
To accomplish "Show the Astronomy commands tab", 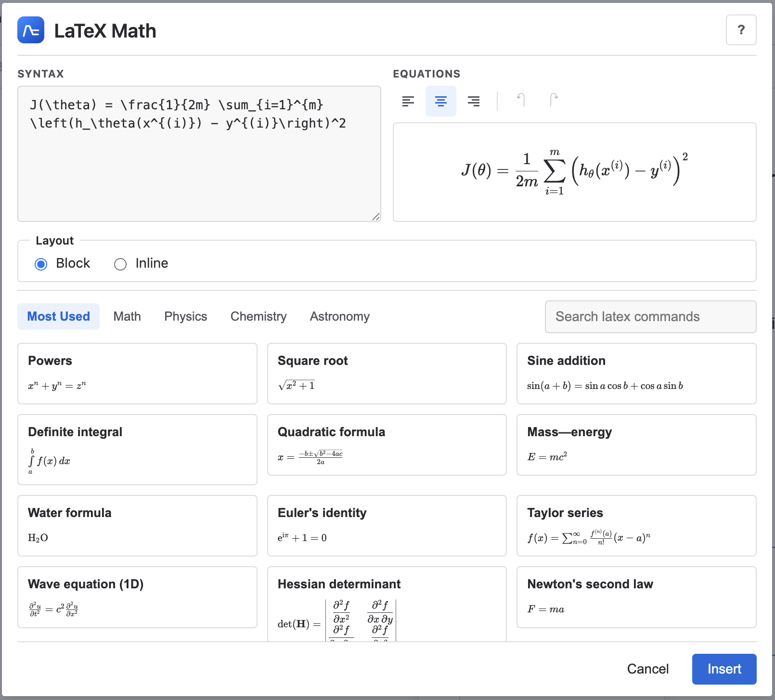I will pos(340,316).
